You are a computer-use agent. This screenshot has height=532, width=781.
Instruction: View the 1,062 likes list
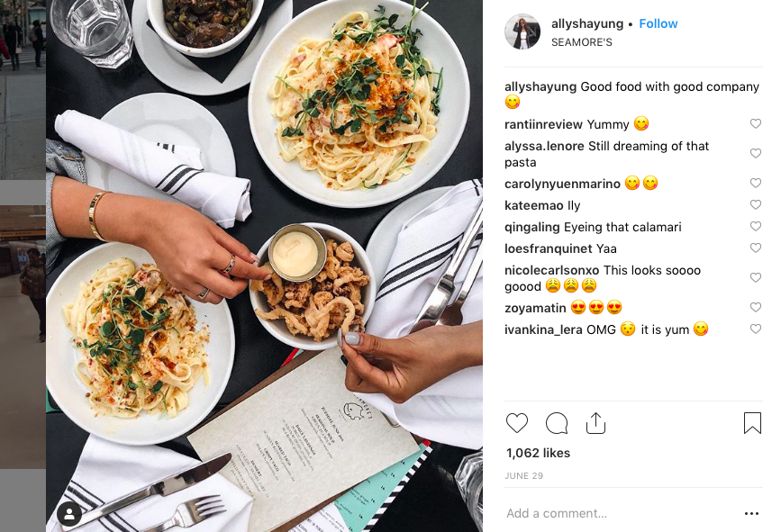click(x=538, y=453)
